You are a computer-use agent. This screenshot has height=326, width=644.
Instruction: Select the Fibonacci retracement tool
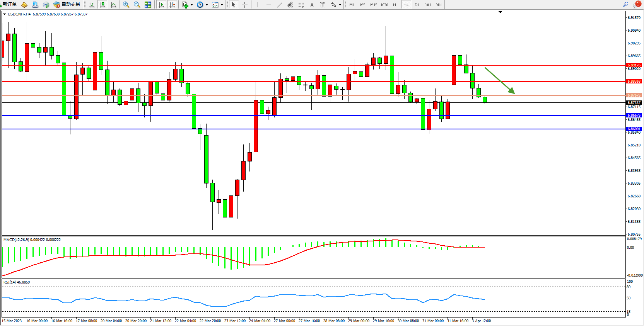[301, 5]
